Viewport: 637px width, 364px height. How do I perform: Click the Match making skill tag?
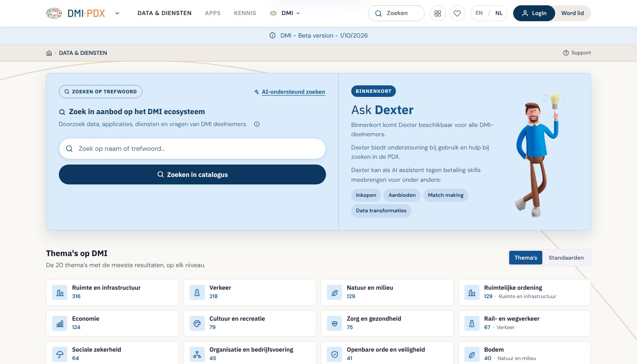[445, 195]
